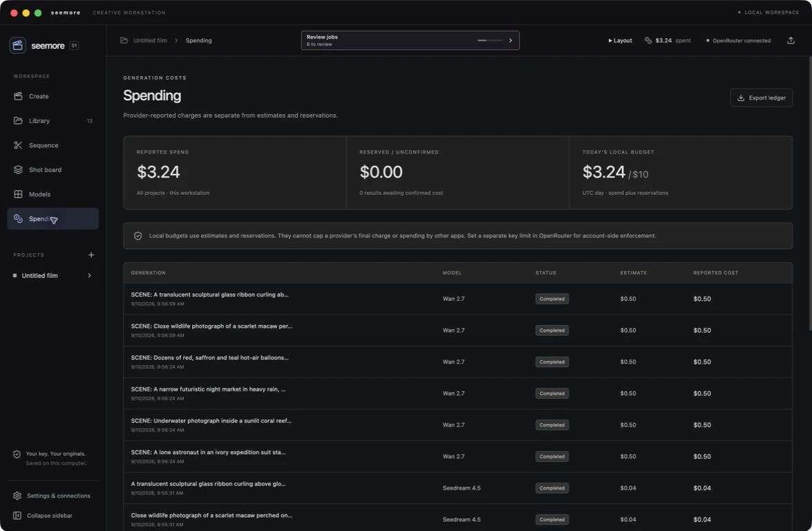Go to the Sequence section
This screenshot has height=531, width=812.
53,145
